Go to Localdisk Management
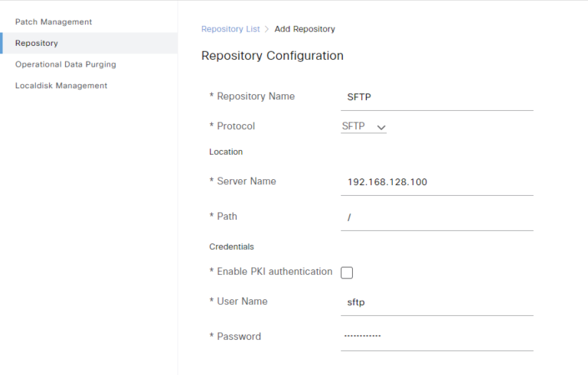This screenshot has height=375, width=588. click(x=61, y=86)
